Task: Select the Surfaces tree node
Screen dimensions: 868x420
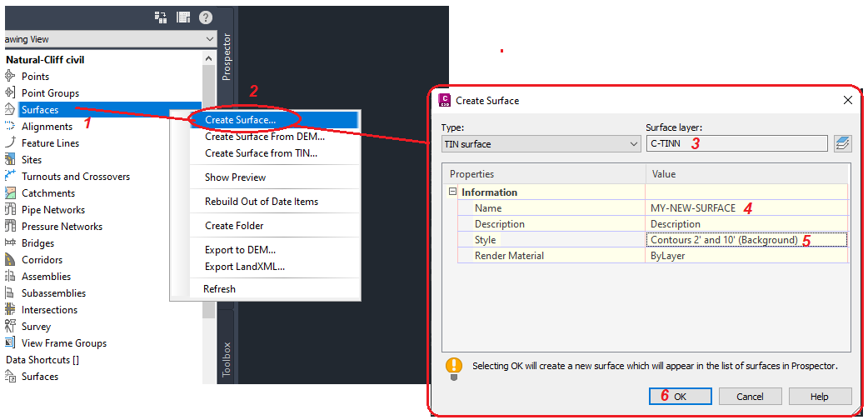Action: [x=40, y=110]
